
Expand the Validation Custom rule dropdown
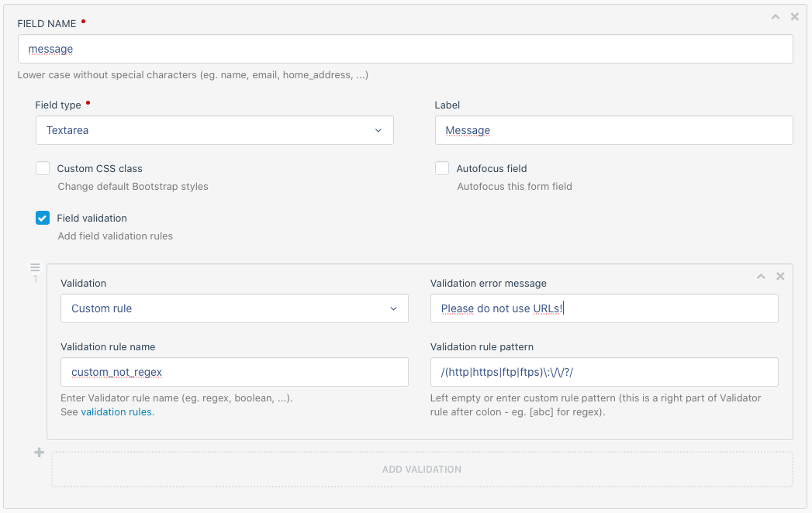tap(234, 308)
